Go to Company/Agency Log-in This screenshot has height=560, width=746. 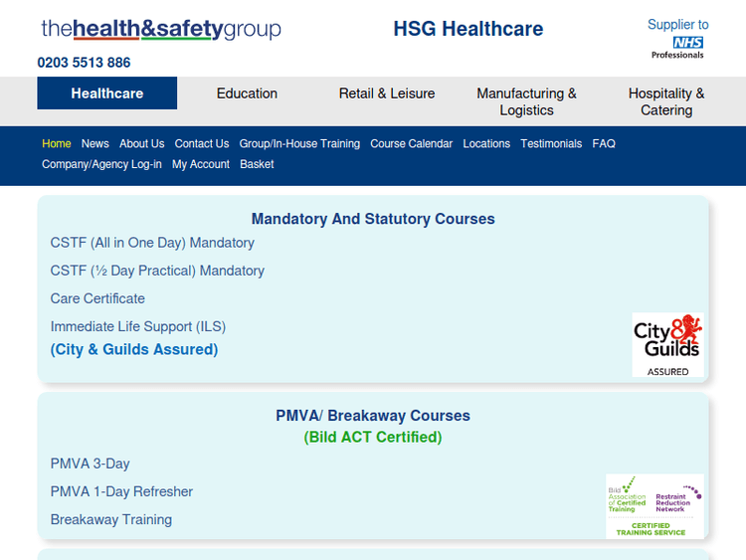(x=101, y=164)
